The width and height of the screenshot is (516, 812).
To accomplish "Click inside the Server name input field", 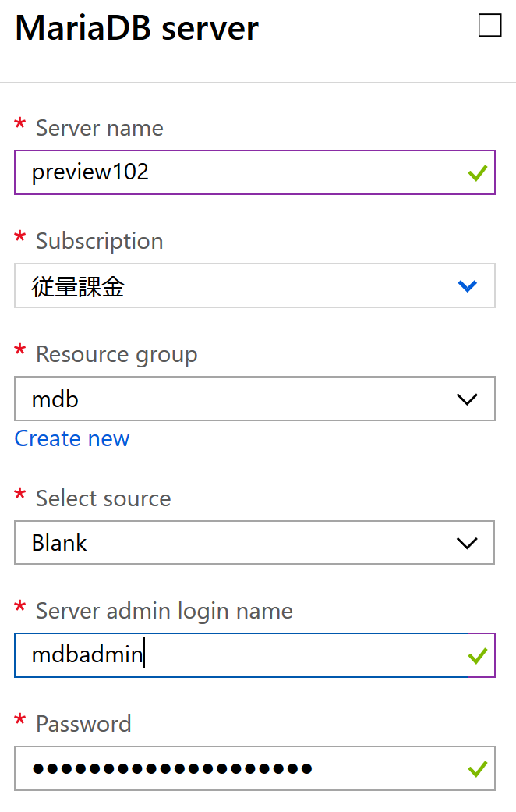I will tap(234, 172).
